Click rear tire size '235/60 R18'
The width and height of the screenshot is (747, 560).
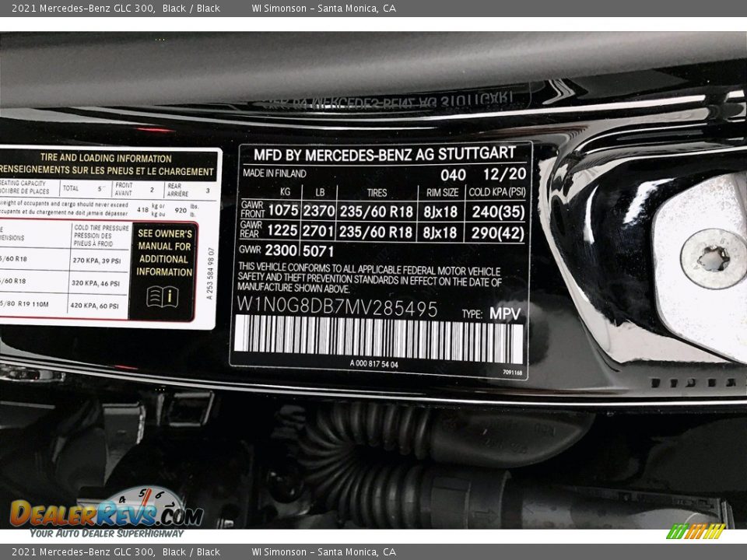375,232
